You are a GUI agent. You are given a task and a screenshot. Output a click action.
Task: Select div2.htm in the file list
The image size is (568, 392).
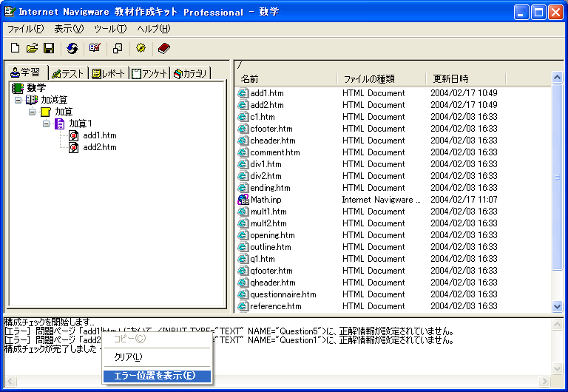pyautogui.click(x=266, y=176)
